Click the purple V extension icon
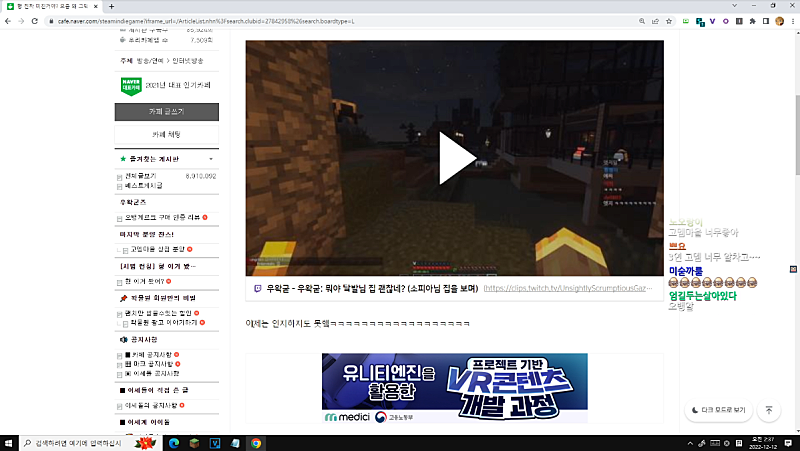The height and width of the screenshot is (451, 800). coord(712,21)
